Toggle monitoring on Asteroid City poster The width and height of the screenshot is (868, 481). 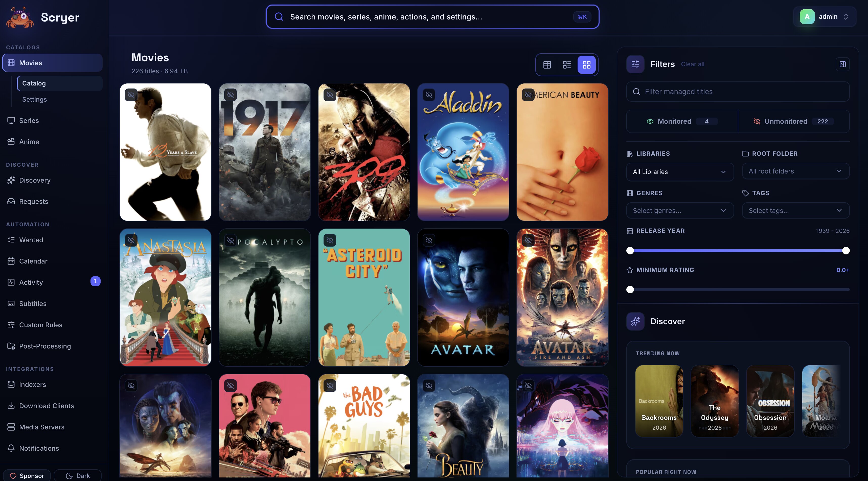pyautogui.click(x=330, y=240)
